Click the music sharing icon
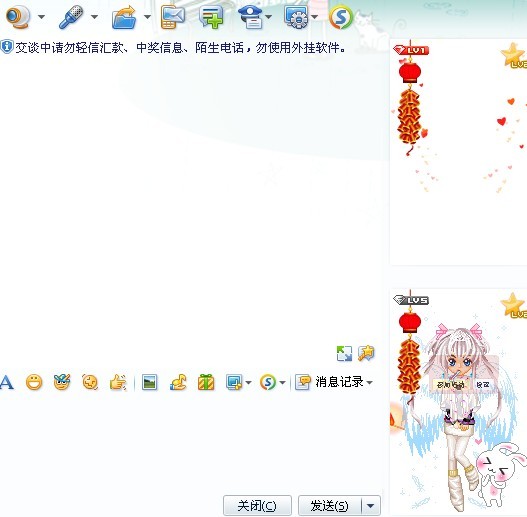Image resolution: width=527 pixels, height=517 pixels. pyautogui.click(x=178, y=383)
